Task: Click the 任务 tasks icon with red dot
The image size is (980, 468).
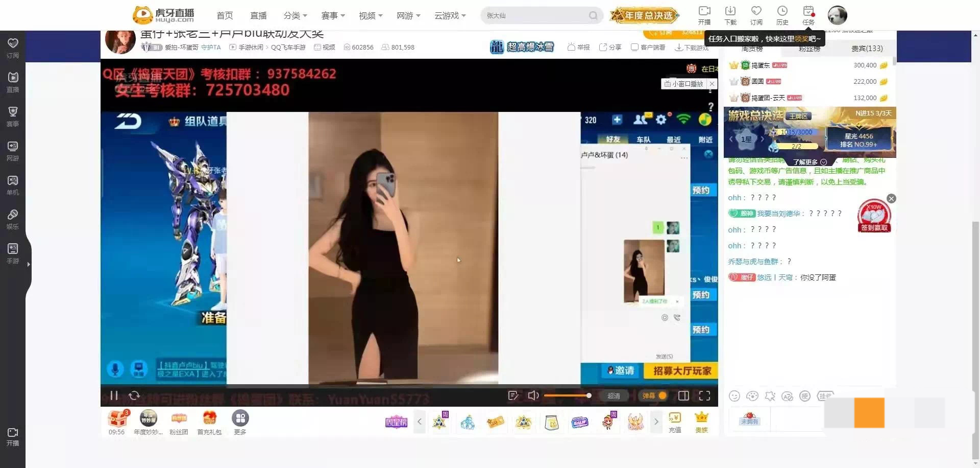Action: 807,15
